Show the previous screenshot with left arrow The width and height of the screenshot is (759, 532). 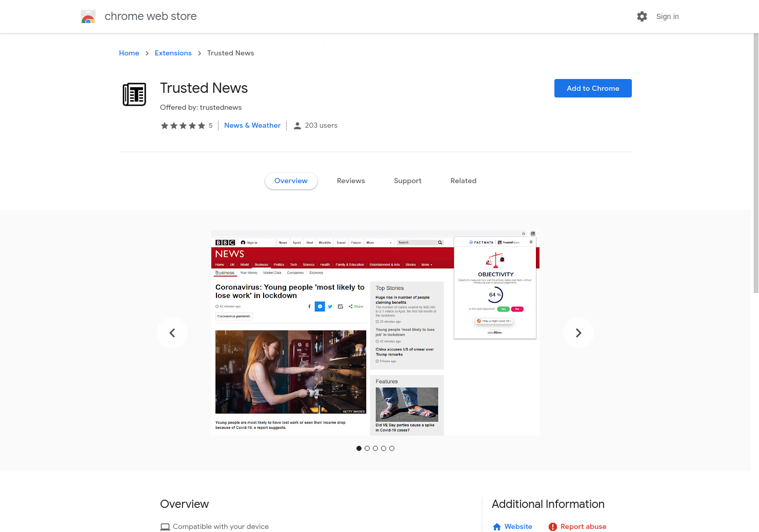(172, 333)
